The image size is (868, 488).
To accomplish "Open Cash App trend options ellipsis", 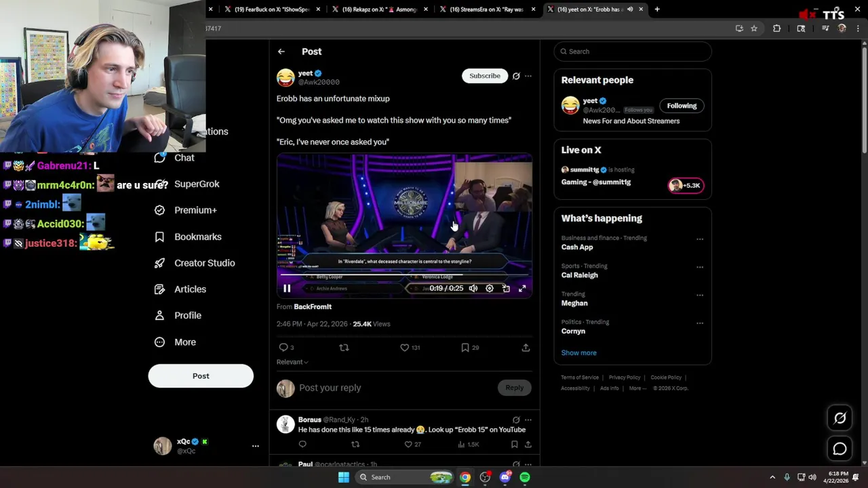I will (x=700, y=239).
